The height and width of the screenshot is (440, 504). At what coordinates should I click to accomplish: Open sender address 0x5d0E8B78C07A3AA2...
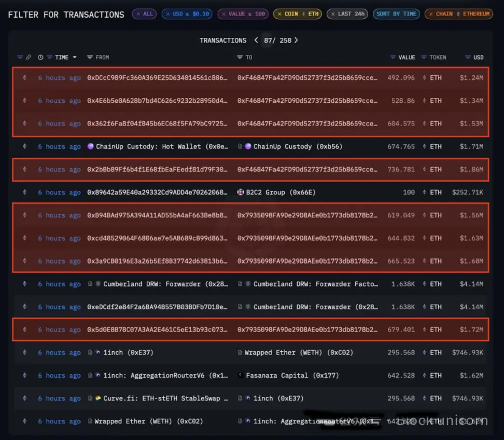pos(157,329)
